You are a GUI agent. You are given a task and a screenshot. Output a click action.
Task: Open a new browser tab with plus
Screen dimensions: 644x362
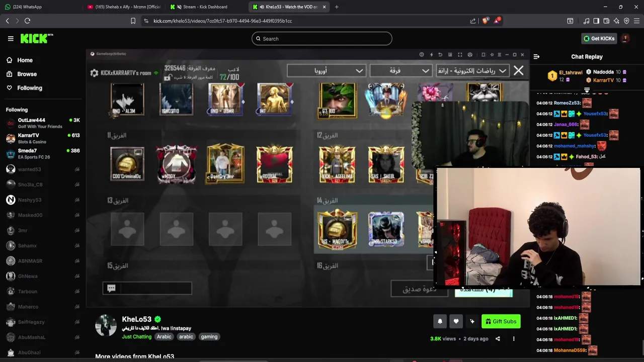point(337,7)
